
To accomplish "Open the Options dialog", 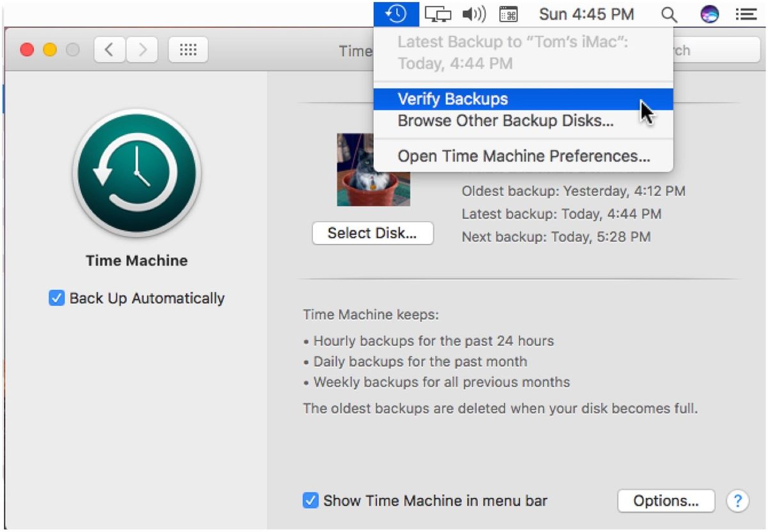I will coord(666,501).
